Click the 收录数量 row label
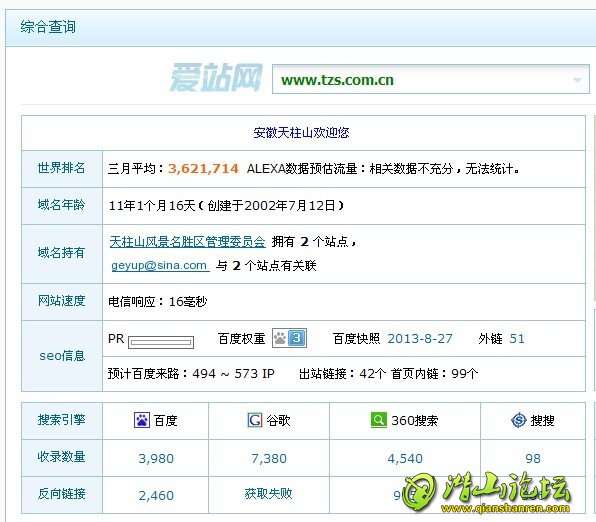596x522 pixels. (x=61, y=457)
